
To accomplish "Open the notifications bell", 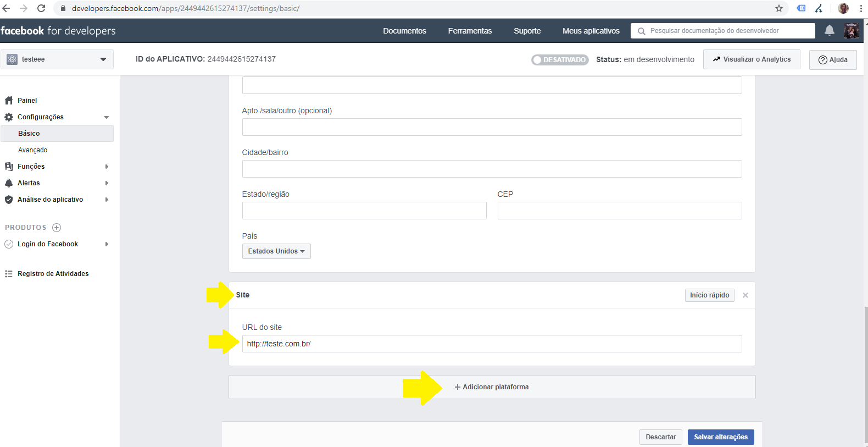I will click(830, 30).
